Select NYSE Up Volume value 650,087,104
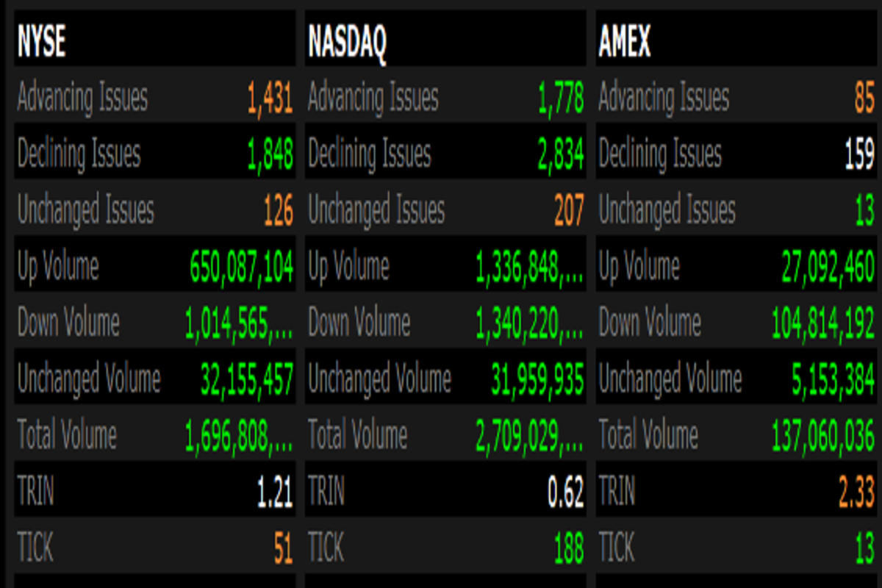 (x=241, y=267)
